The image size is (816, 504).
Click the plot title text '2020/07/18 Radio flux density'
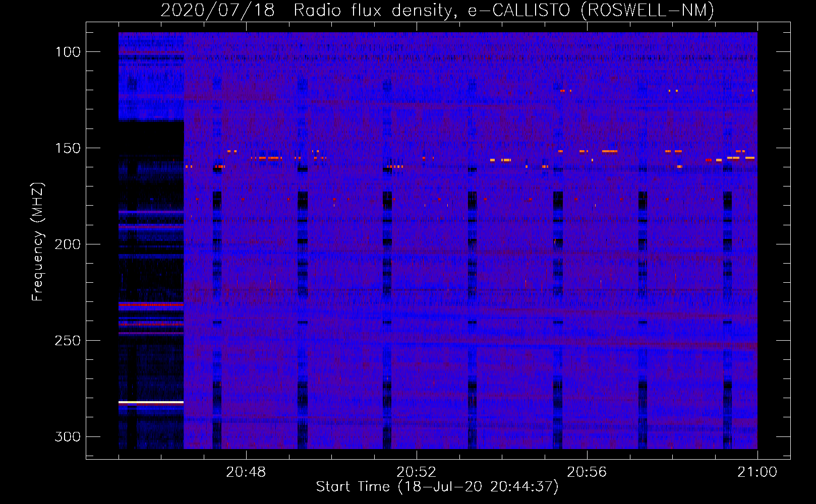tap(307, 10)
